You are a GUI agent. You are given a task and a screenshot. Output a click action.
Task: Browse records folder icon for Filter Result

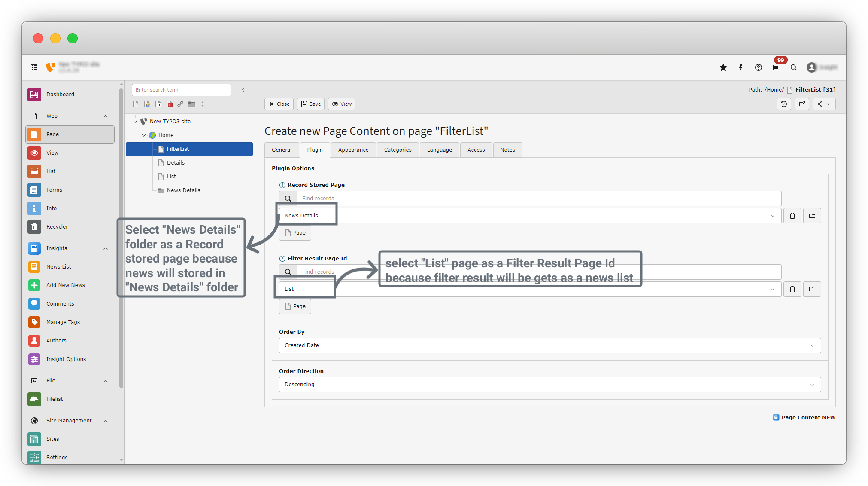(x=812, y=289)
